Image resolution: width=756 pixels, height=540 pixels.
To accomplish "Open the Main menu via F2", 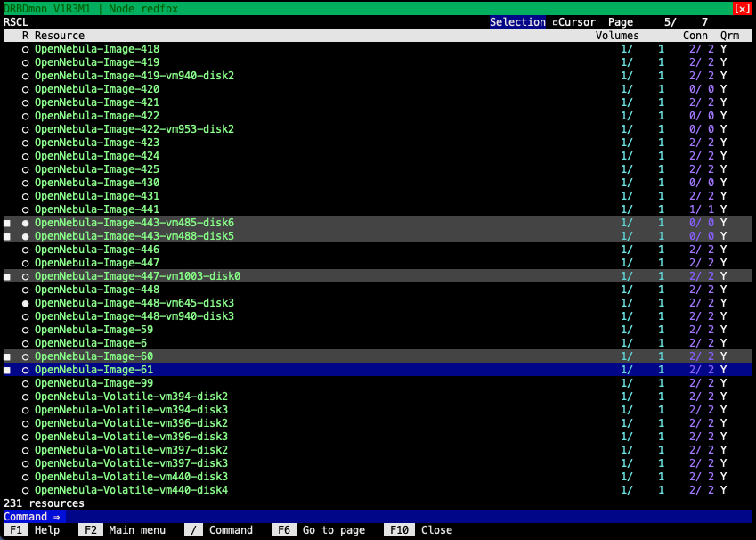I will [x=122, y=530].
